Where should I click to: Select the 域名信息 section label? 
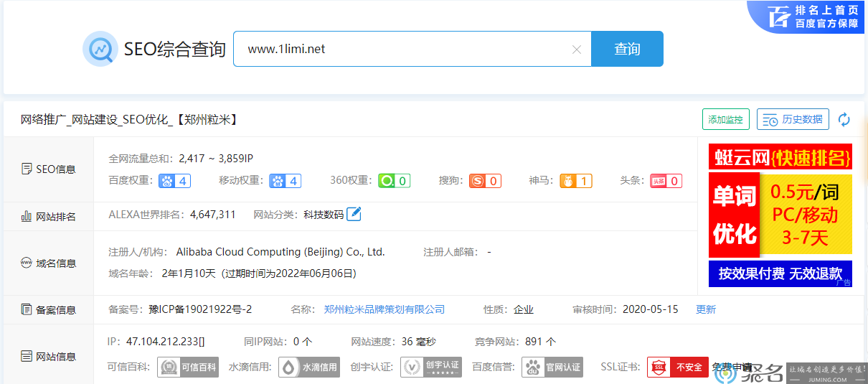point(48,263)
